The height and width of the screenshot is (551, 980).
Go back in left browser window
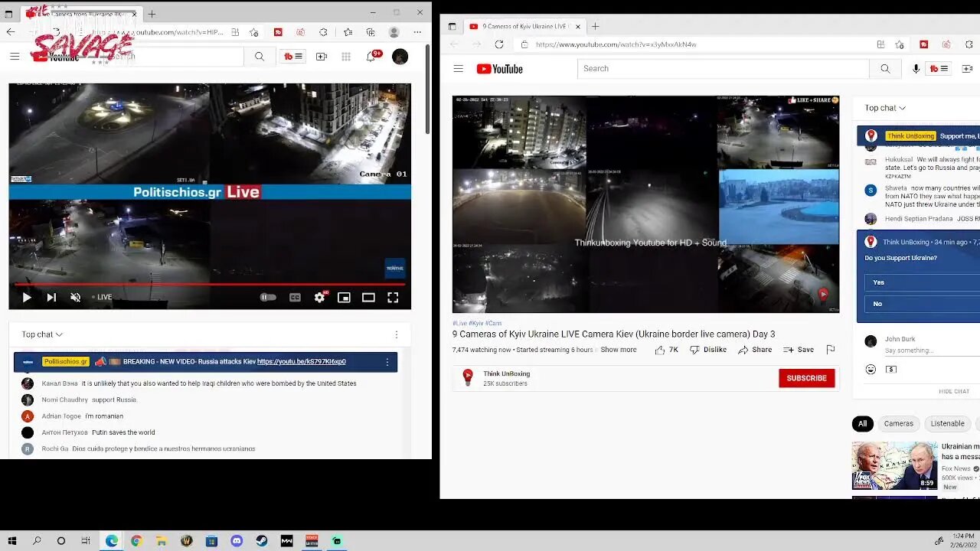[10, 32]
